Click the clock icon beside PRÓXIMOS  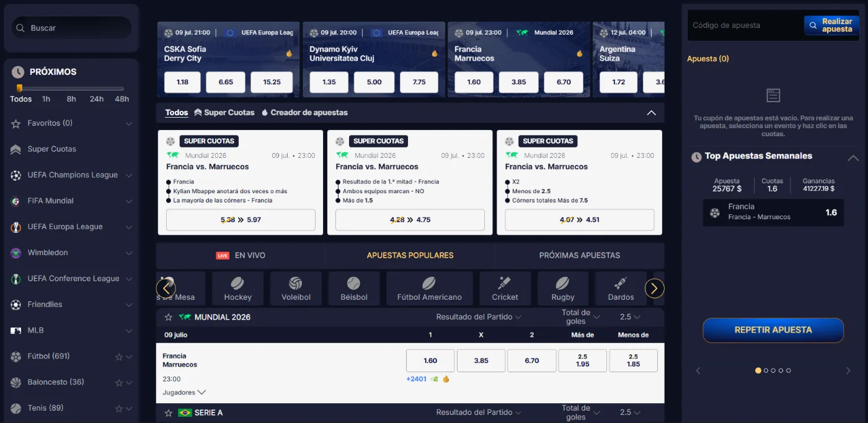pos(18,72)
